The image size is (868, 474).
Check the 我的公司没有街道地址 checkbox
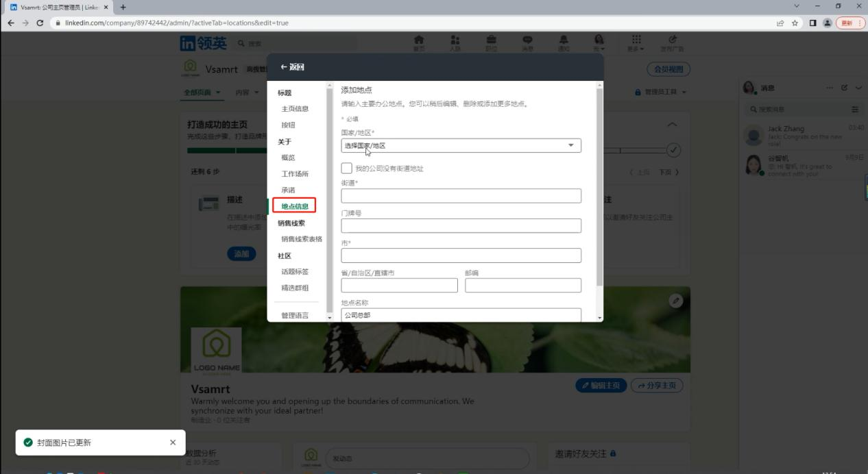pos(347,168)
